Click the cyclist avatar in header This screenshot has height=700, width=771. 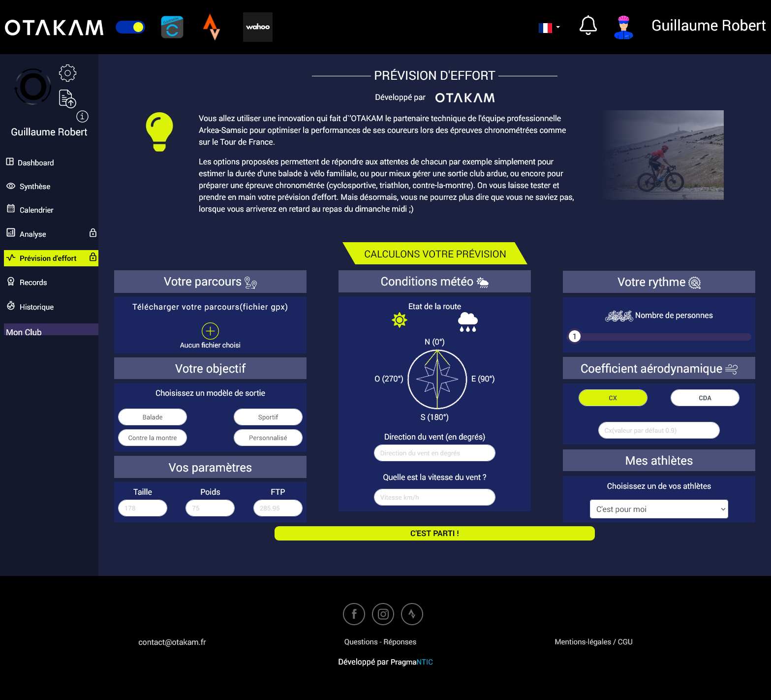pyautogui.click(x=623, y=27)
